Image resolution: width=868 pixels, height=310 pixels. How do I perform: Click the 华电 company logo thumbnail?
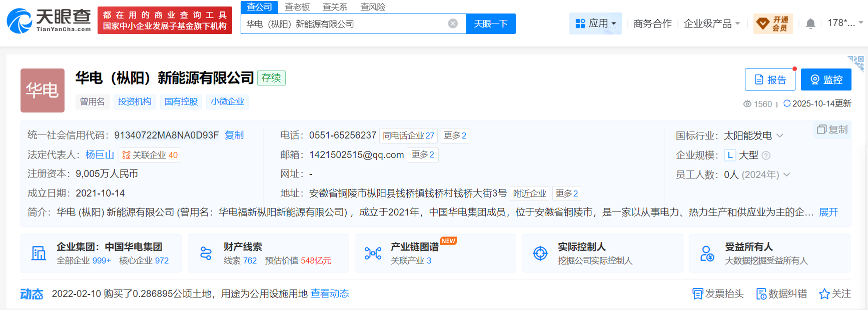(x=43, y=90)
